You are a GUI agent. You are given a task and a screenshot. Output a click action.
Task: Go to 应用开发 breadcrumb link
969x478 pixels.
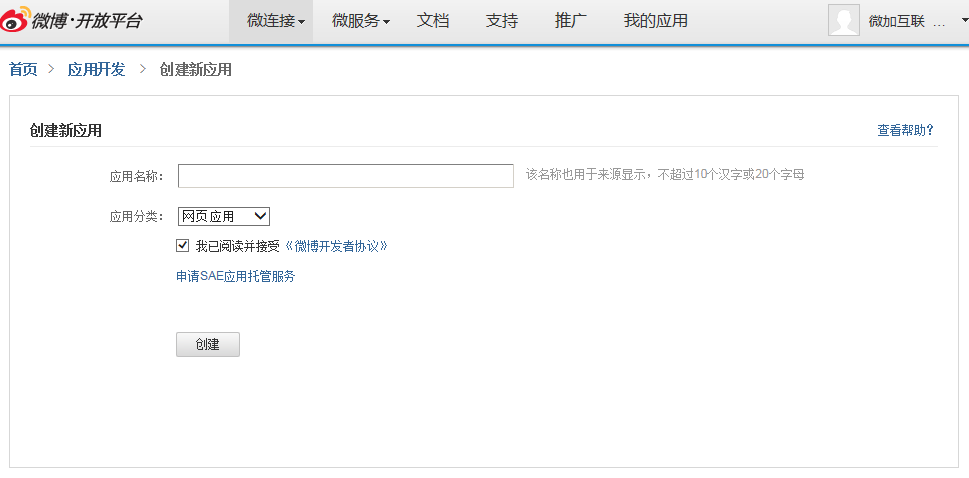click(96, 70)
